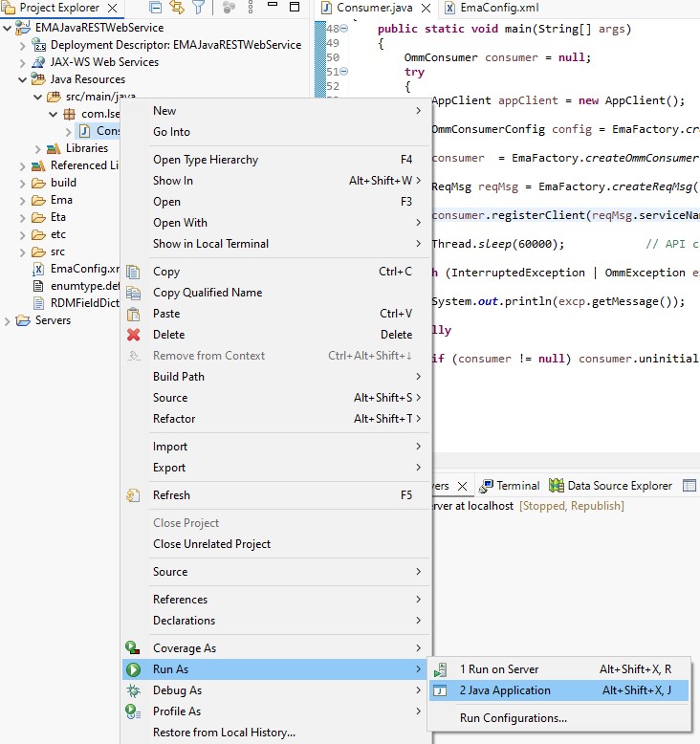
Task: Expand the Ema folder
Action: pos(22,201)
